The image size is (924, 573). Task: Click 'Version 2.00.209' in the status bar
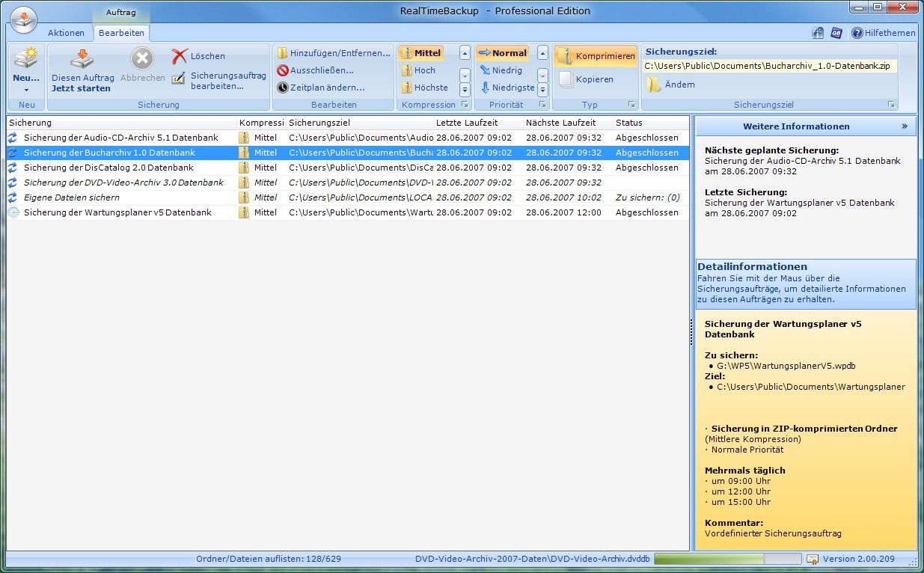pyautogui.click(x=858, y=560)
